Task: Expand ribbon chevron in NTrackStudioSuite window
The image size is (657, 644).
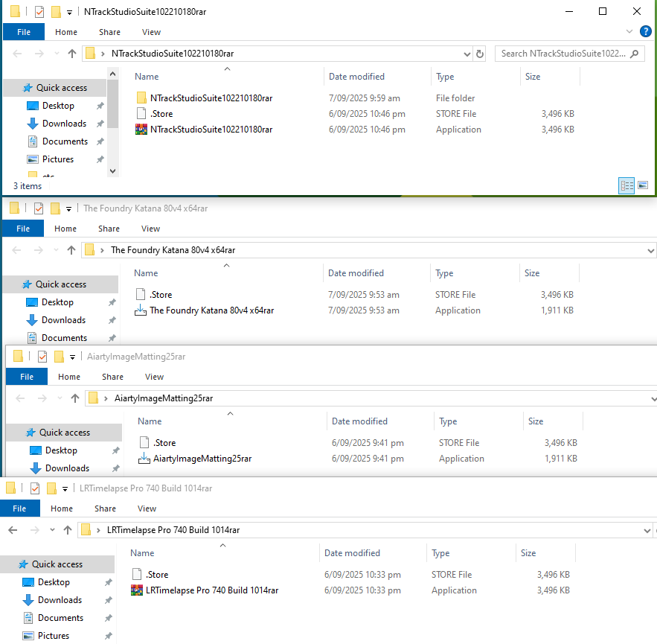Action: tap(629, 31)
